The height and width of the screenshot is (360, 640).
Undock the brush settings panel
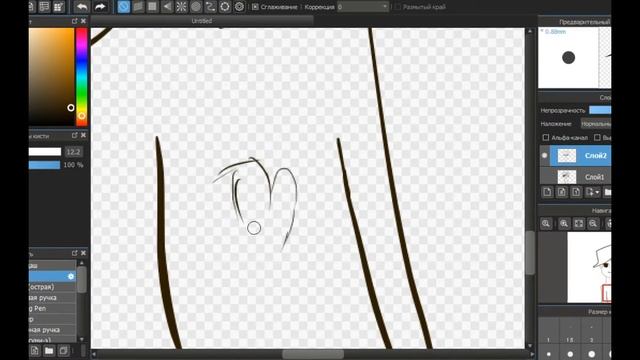(74, 135)
